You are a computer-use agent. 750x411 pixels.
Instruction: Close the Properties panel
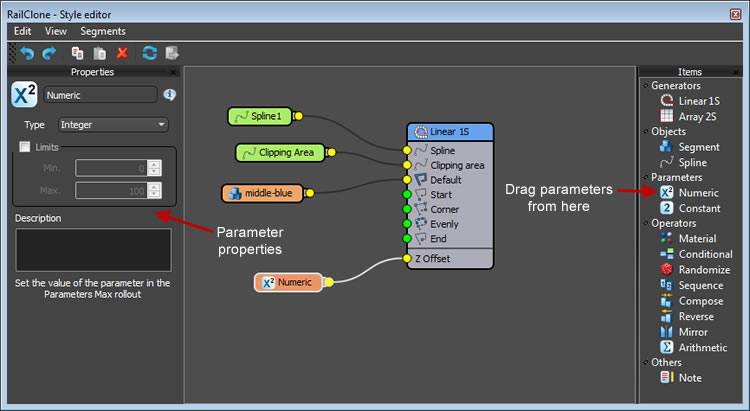[x=174, y=72]
